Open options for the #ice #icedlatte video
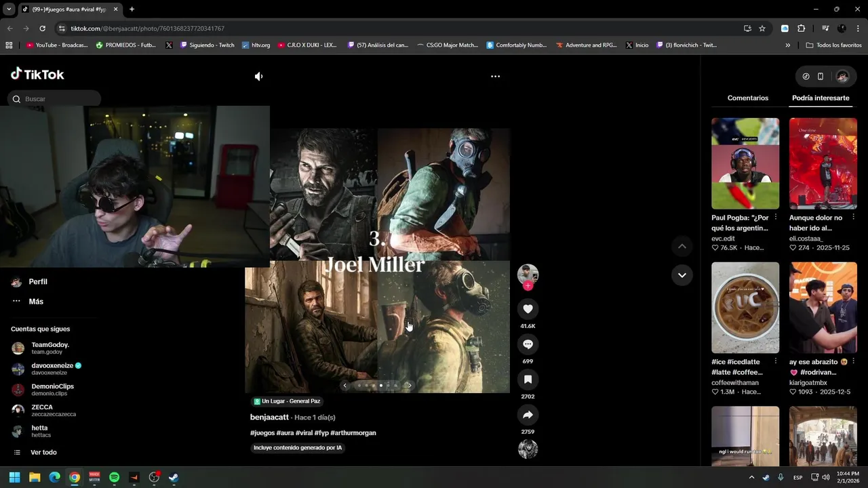Viewport: 868px width, 488px height. pos(776,362)
